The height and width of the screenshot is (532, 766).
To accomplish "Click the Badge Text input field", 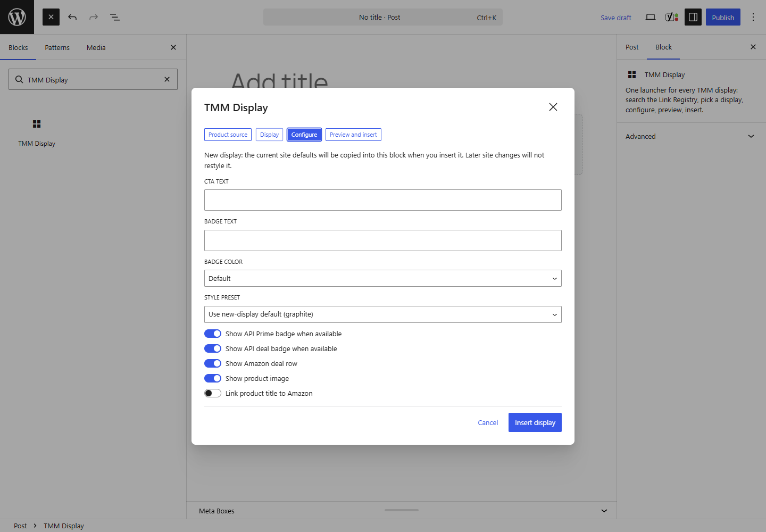I will tap(383, 240).
